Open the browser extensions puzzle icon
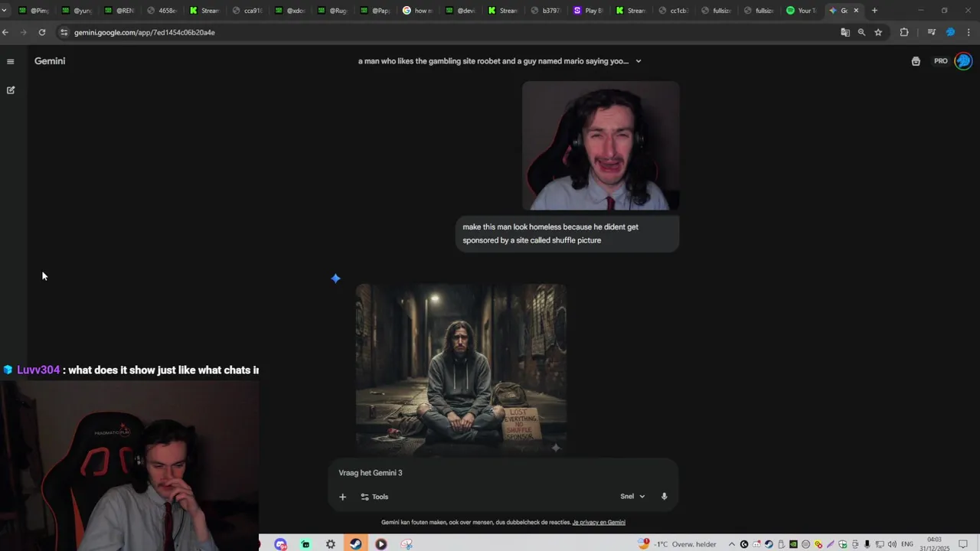980x551 pixels. pos(904,32)
